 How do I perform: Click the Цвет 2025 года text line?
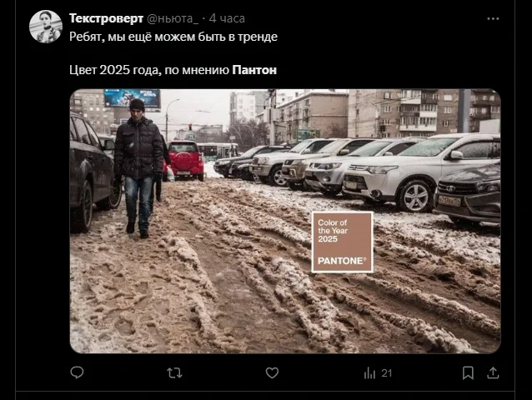coord(173,70)
